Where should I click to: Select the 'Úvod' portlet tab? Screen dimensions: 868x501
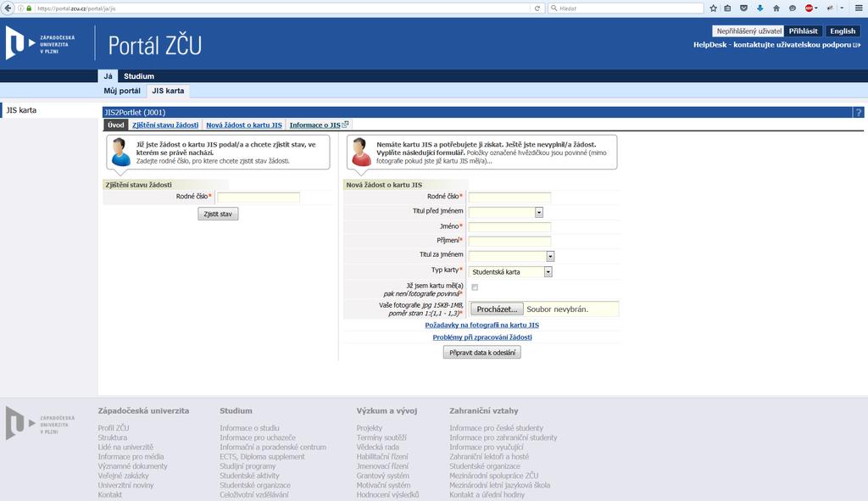[x=115, y=125]
